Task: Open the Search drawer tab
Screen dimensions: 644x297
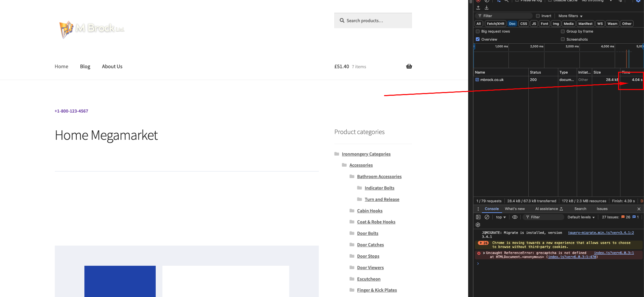Action: pyautogui.click(x=580, y=209)
